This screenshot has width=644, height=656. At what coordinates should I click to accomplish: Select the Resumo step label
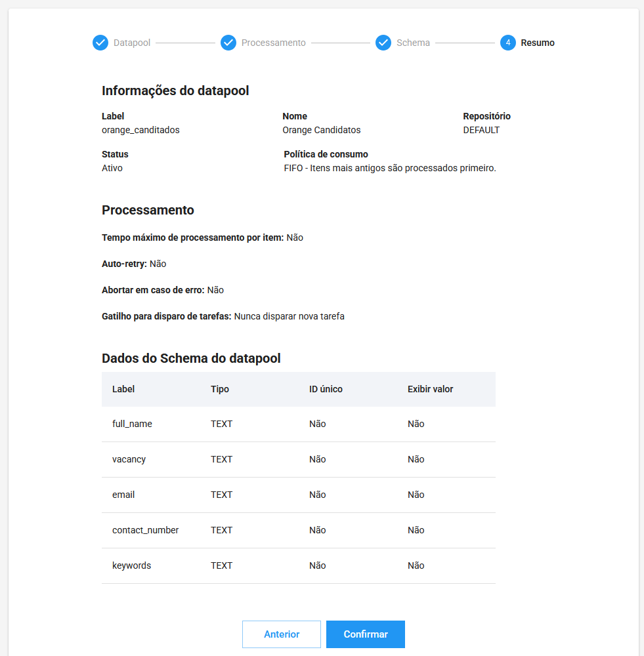[x=538, y=43]
